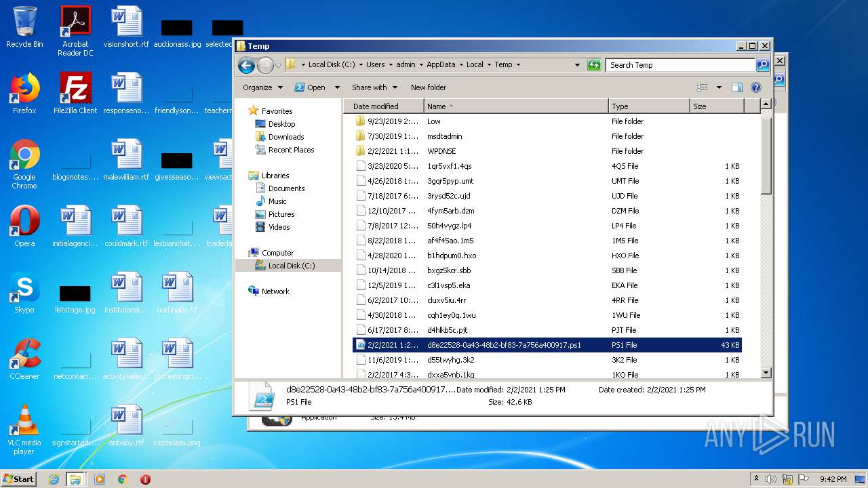Select the WPDNSE folder row

click(547, 151)
